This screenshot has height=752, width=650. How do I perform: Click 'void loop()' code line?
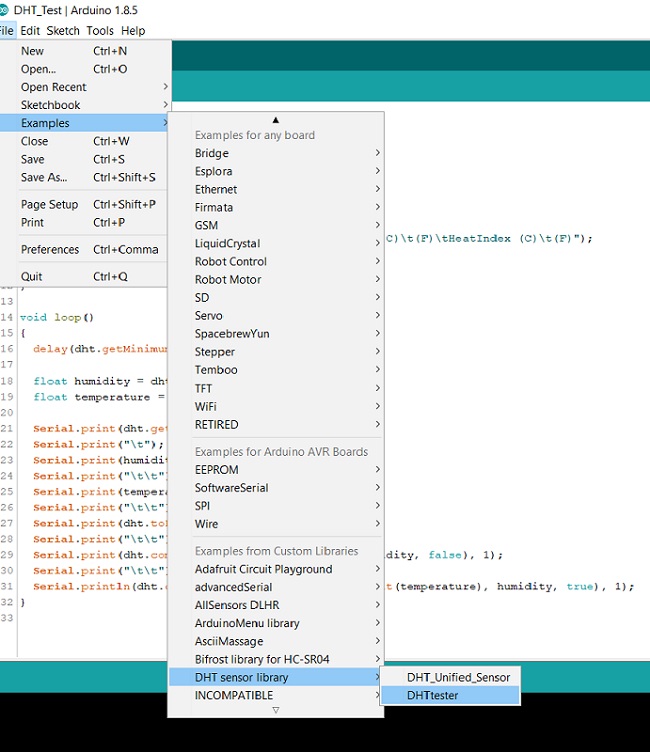57,317
